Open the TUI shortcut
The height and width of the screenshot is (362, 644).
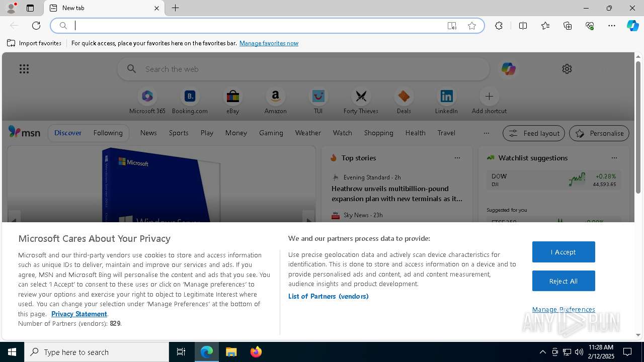pos(318,101)
